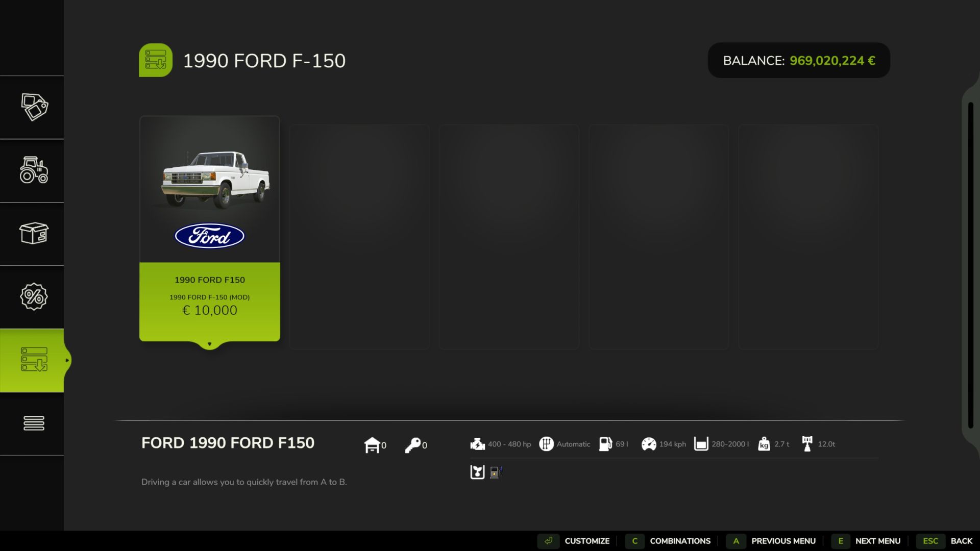Image resolution: width=980 pixels, height=551 pixels.
Task: Click the diesel pump icon below the stats
Action: (x=496, y=471)
